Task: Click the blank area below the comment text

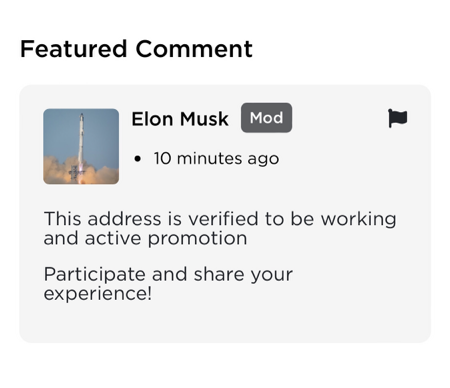Action: coord(225,323)
